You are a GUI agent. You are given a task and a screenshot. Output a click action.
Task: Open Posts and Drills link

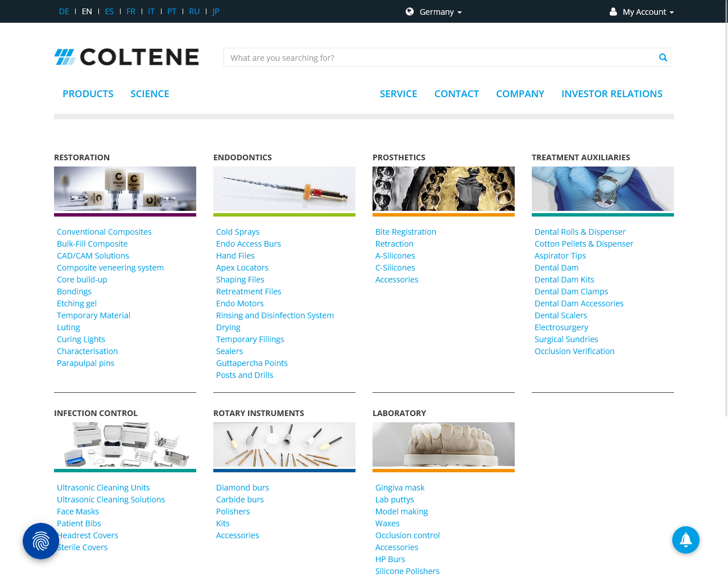click(245, 375)
